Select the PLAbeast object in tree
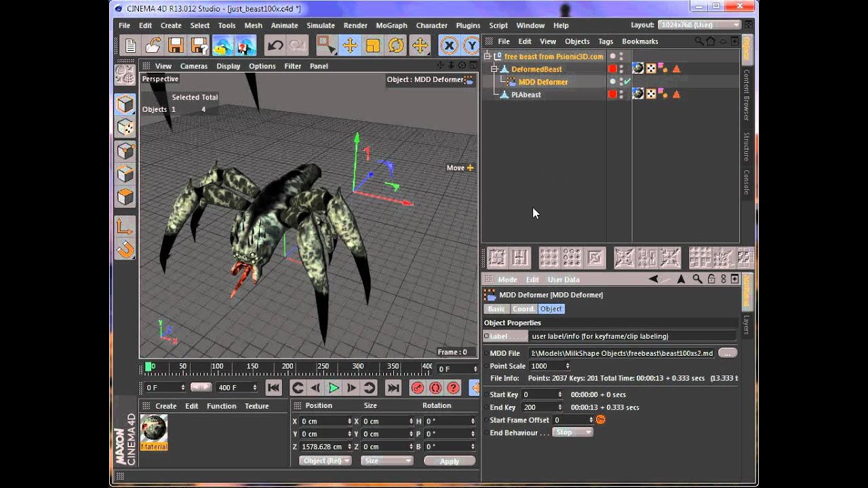The width and height of the screenshot is (868, 488). click(x=526, y=95)
